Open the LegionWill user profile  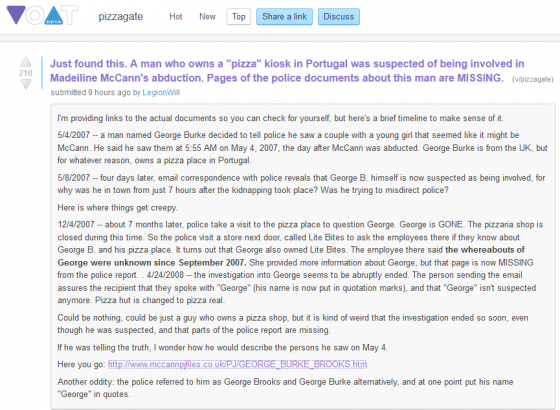tap(161, 92)
